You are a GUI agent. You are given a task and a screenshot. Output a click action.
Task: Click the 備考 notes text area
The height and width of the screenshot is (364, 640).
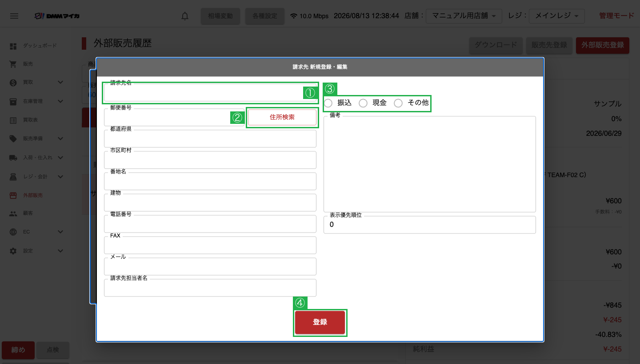[x=430, y=164]
